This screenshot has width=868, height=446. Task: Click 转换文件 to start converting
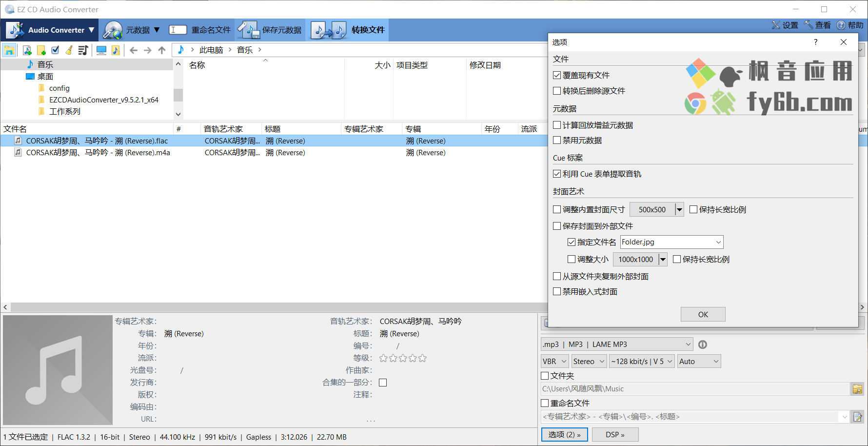click(x=348, y=30)
